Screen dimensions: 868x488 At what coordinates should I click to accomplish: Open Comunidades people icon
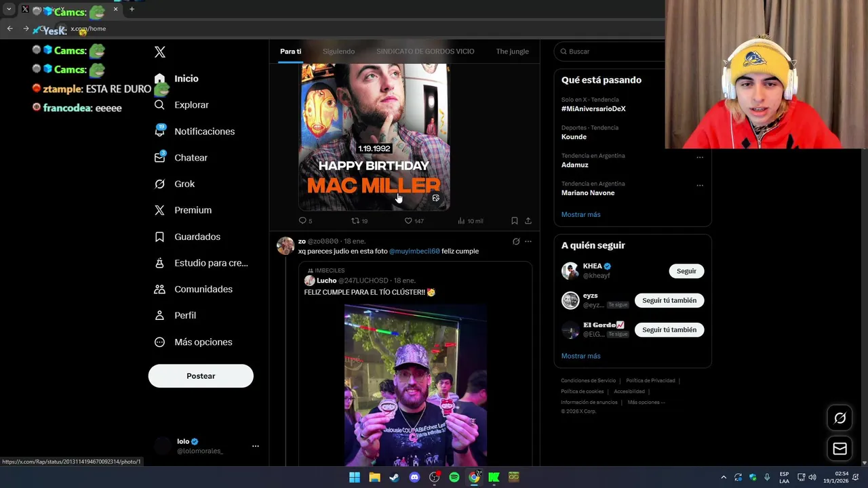(x=159, y=289)
